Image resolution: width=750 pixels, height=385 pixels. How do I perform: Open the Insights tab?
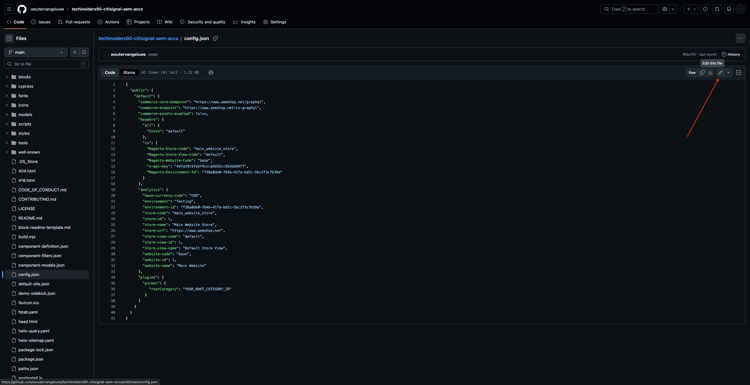click(x=244, y=22)
